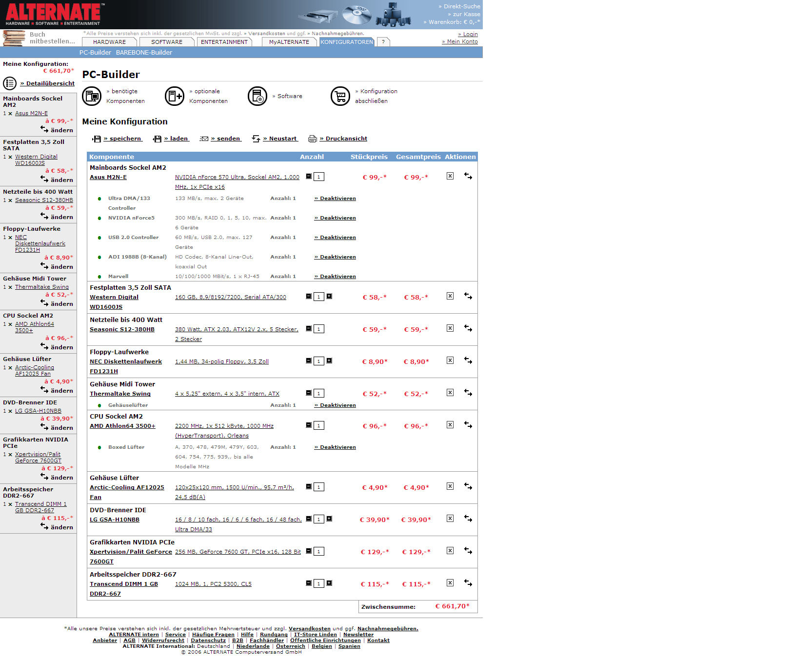Deactivate the NVIDIA nForce5 controller

click(x=335, y=218)
